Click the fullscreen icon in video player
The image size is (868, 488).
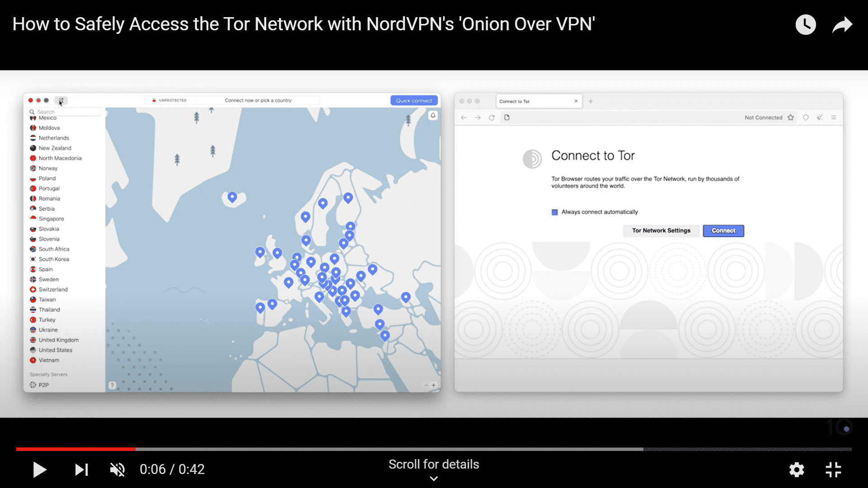coord(834,469)
